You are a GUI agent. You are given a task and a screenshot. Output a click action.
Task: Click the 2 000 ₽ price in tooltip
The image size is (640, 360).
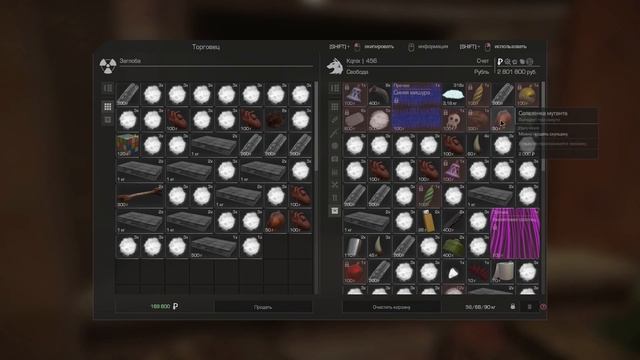coord(526,153)
